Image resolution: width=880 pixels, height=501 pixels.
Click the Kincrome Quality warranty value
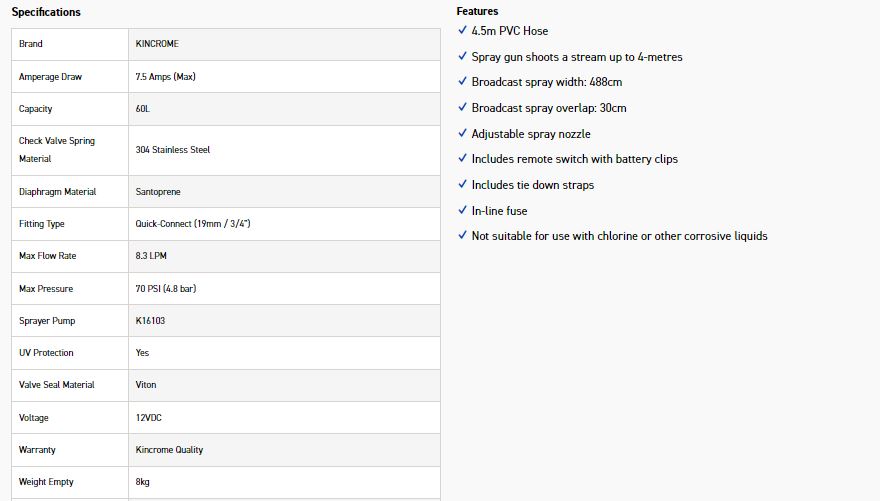click(x=169, y=450)
